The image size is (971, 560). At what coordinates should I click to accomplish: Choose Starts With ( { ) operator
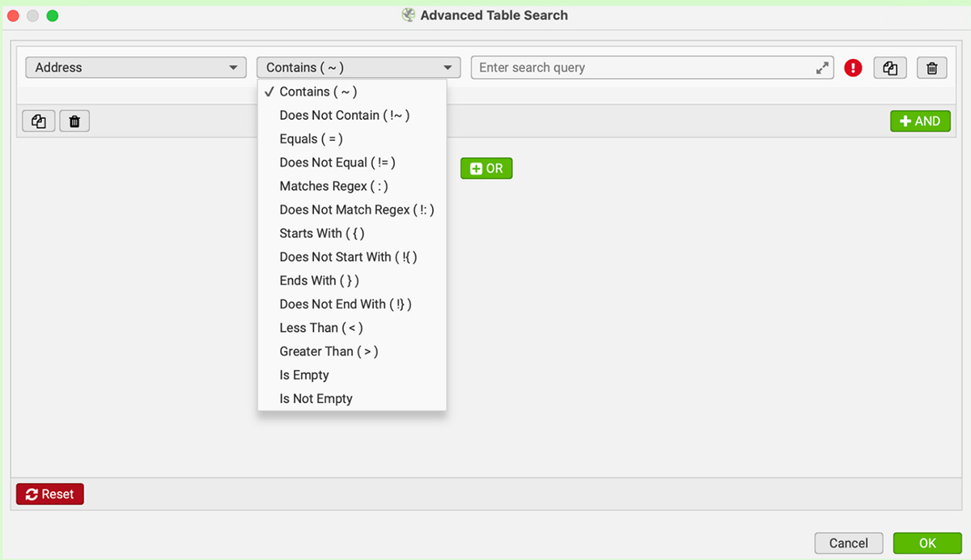pyautogui.click(x=352, y=233)
